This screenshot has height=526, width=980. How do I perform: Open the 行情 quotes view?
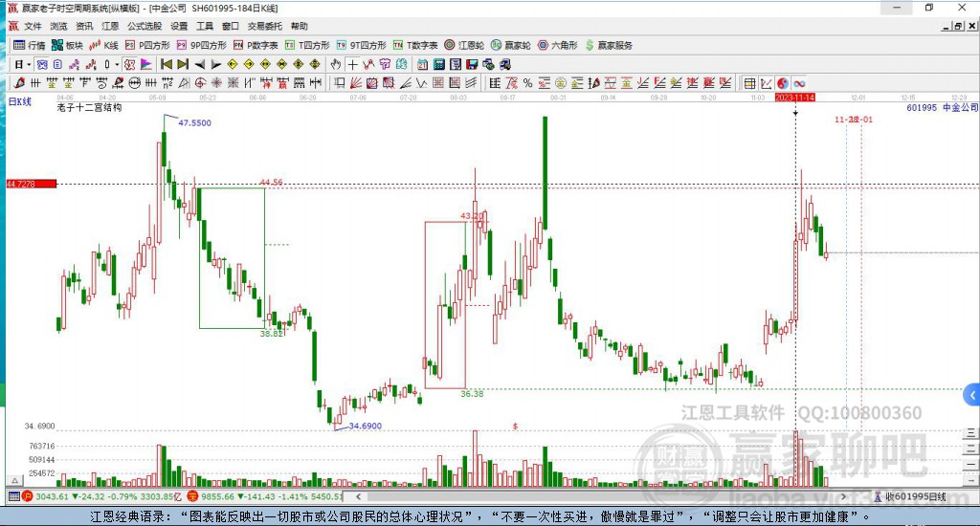pyautogui.click(x=30, y=45)
